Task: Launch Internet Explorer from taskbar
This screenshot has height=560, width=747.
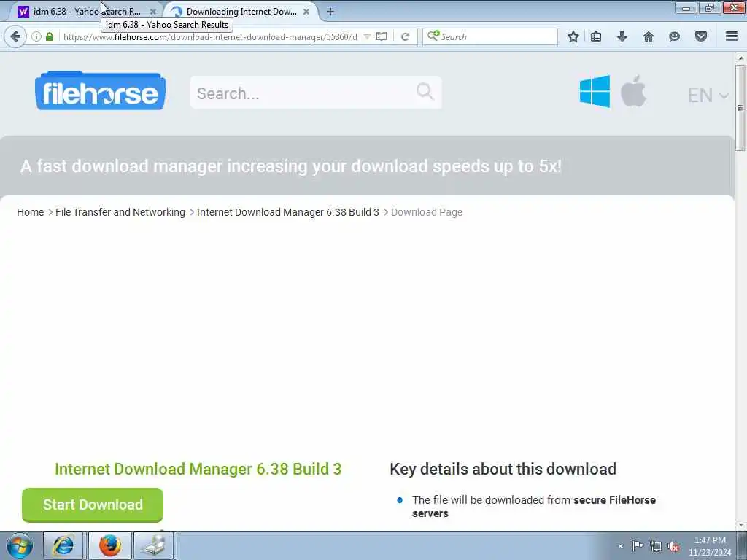Action: (63, 545)
